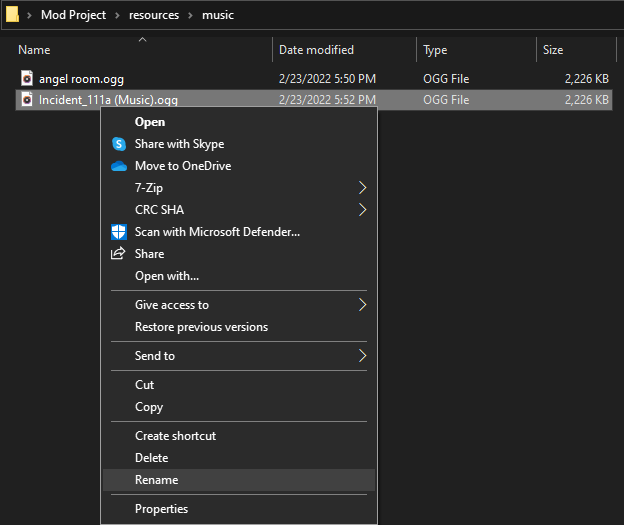Navigate to resources breadcrumb folder

click(154, 15)
